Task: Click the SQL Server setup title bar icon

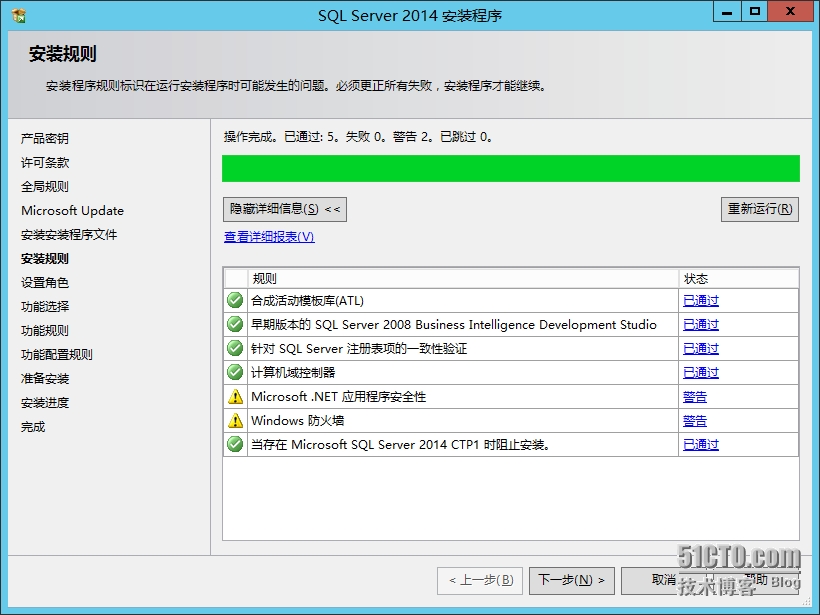Action: (18, 16)
